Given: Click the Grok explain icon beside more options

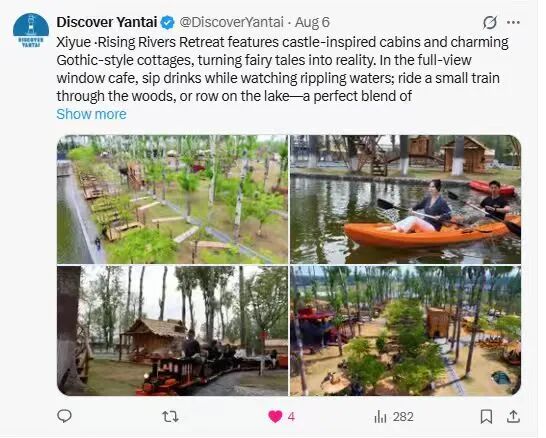Looking at the screenshot, I should pos(490,23).
